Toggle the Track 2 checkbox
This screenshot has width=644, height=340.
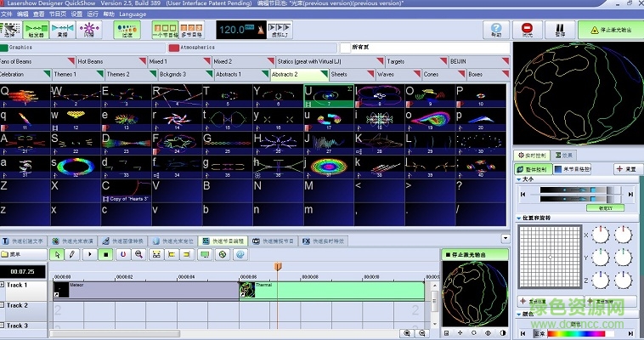[x=3, y=305]
